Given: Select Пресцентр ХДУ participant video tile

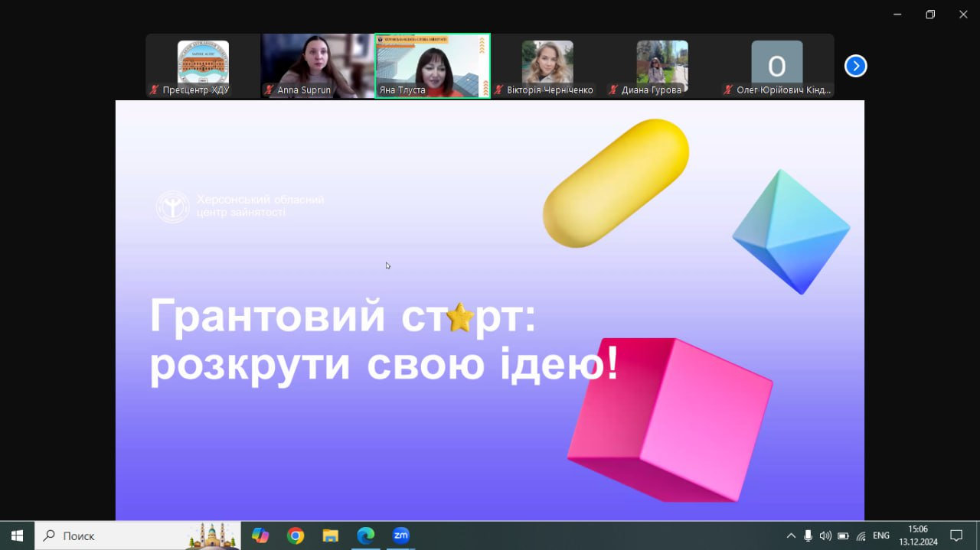Looking at the screenshot, I should (x=203, y=66).
